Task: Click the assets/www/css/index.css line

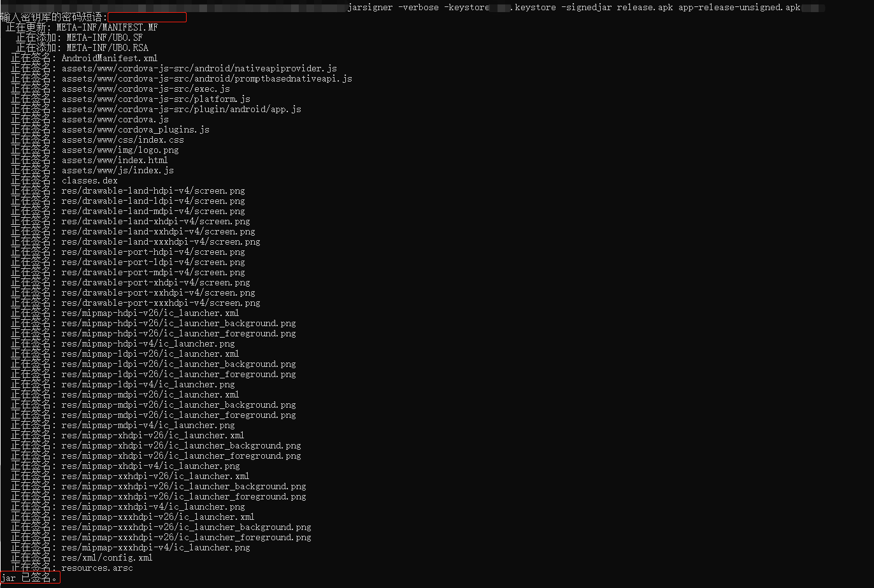Action: [97, 140]
